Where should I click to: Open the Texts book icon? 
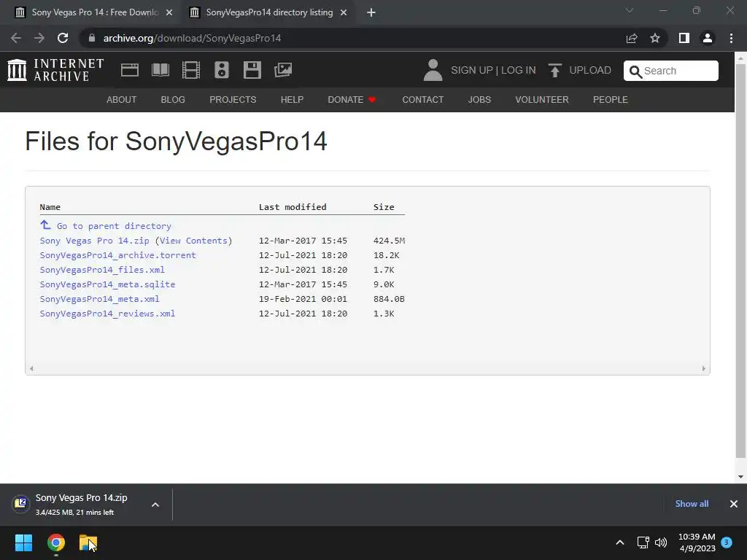(x=160, y=70)
